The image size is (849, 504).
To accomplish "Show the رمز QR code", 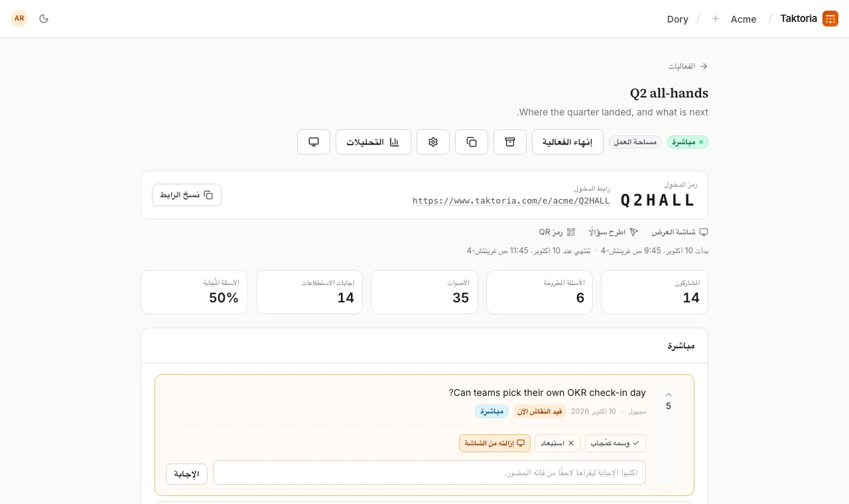I will (557, 232).
